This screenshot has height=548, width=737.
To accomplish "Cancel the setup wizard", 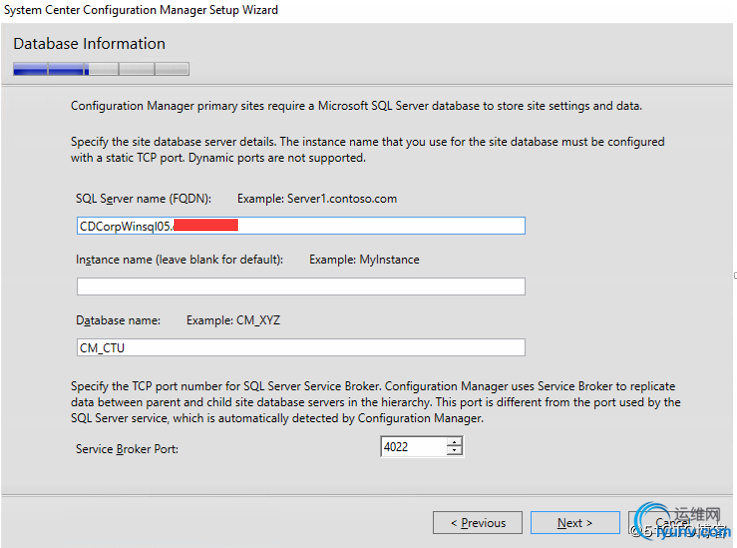I will [672, 523].
